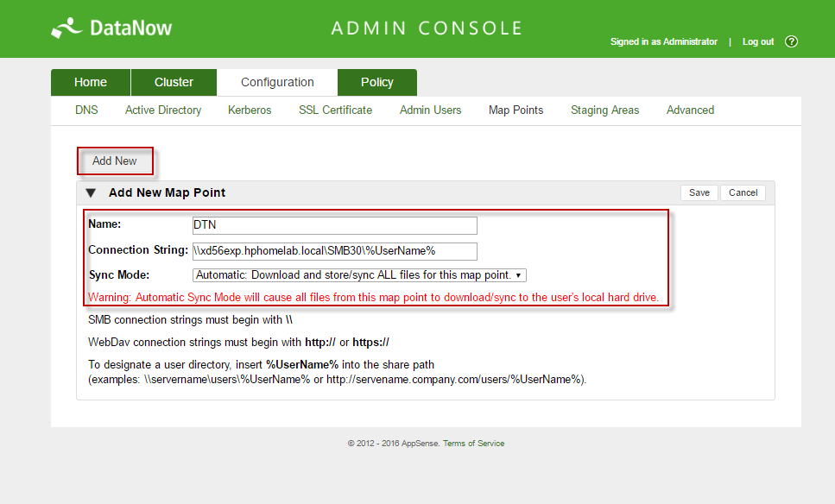Collapse the Add New Map Point triangle

[91, 192]
